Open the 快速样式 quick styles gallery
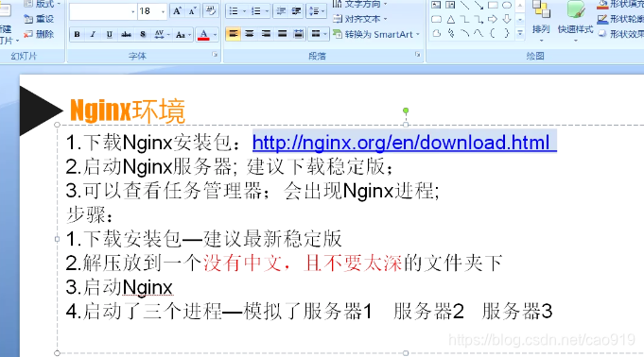This screenshot has height=357, width=644. [575, 21]
